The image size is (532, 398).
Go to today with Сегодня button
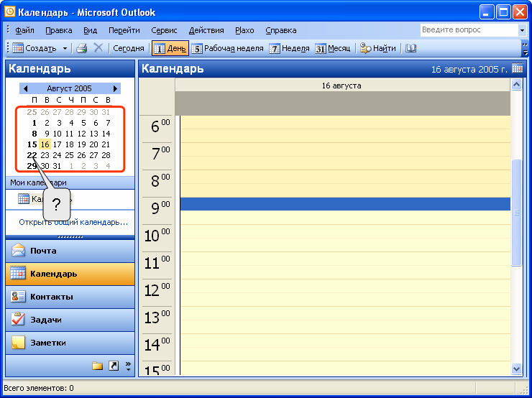point(129,48)
